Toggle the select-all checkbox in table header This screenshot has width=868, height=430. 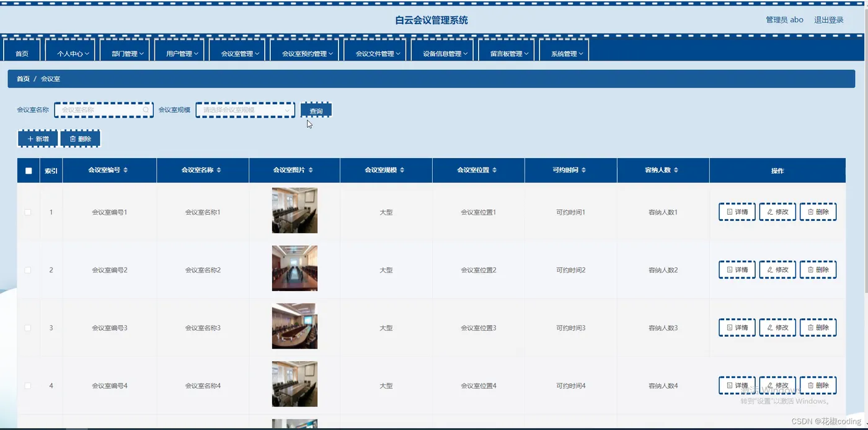point(29,171)
